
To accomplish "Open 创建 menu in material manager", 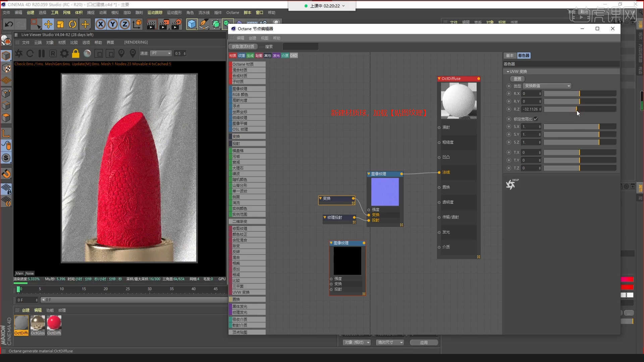I will pos(26,310).
